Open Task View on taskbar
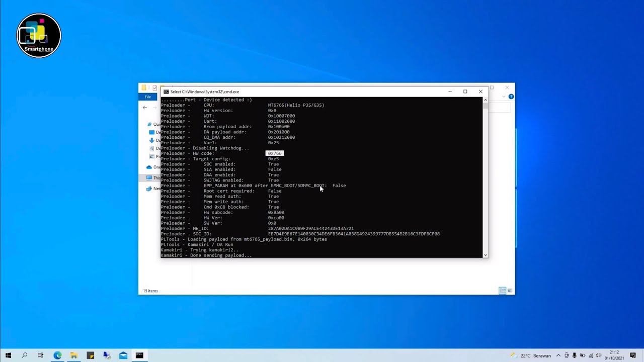Viewport: 644px width, 362px height. coord(40,355)
